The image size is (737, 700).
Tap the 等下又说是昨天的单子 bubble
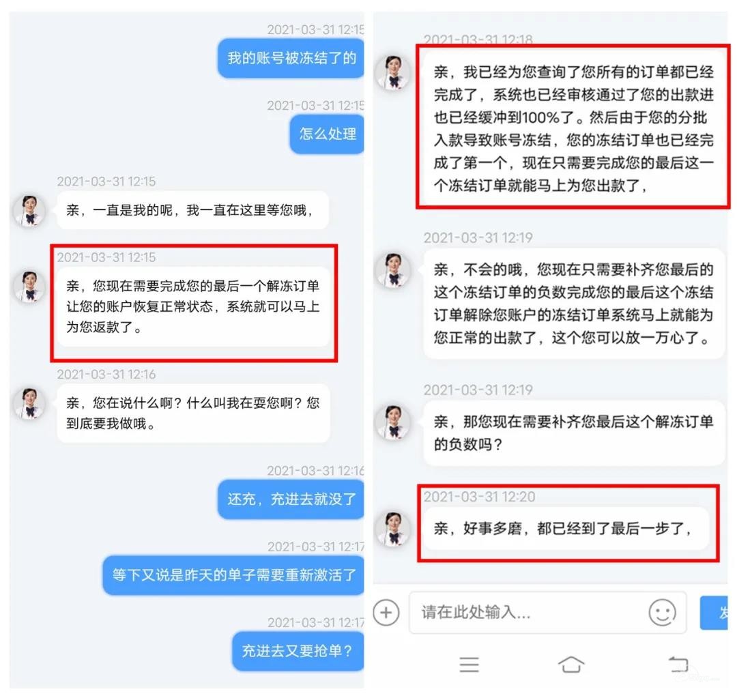tap(233, 575)
